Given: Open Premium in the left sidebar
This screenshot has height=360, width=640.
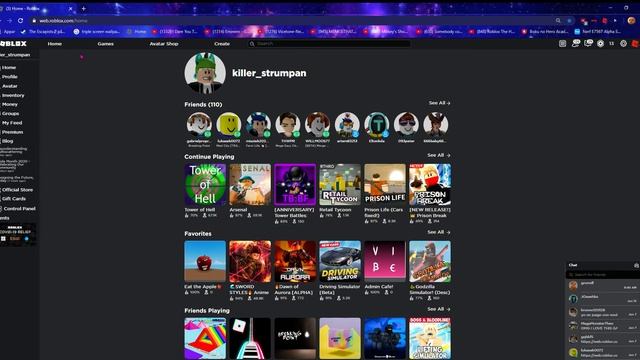Looking at the screenshot, I should tap(12, 132).
